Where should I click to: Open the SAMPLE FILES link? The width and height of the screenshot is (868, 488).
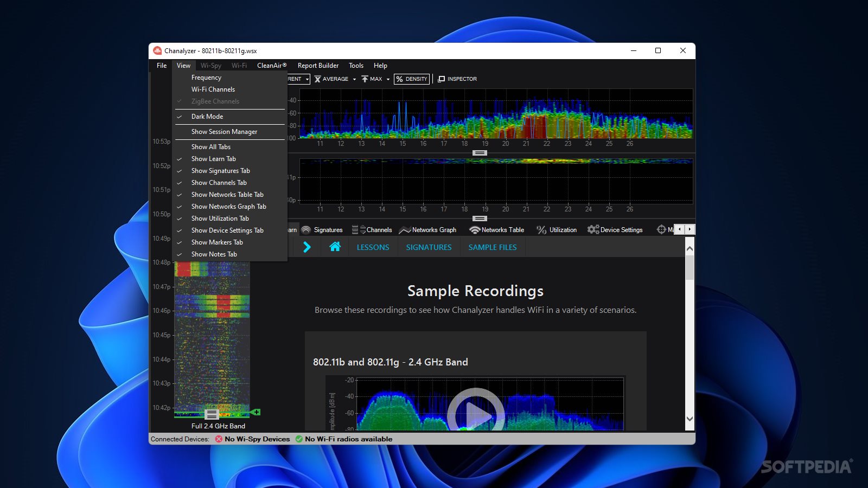[x=493, y=247]
